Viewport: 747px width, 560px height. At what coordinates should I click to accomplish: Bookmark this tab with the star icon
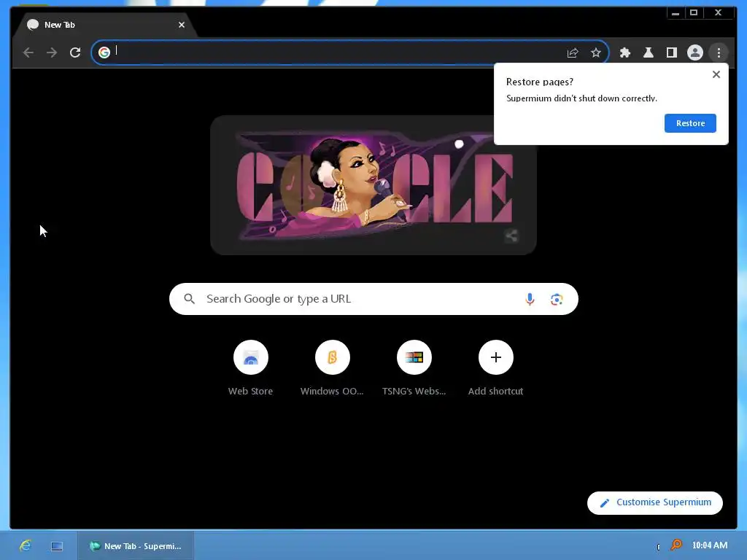point(596,52)
